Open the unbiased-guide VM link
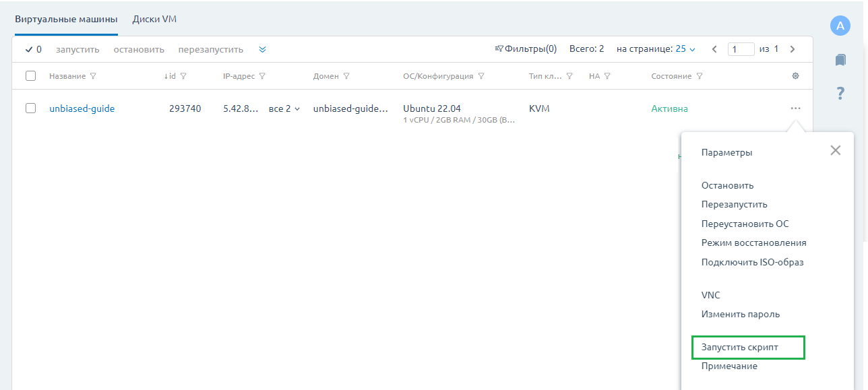868x390 pixels. pyautogui.click(x=82, y=108)
